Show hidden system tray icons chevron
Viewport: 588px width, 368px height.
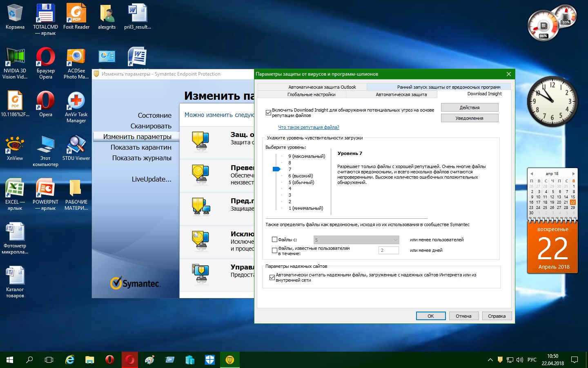coord(490,360)
